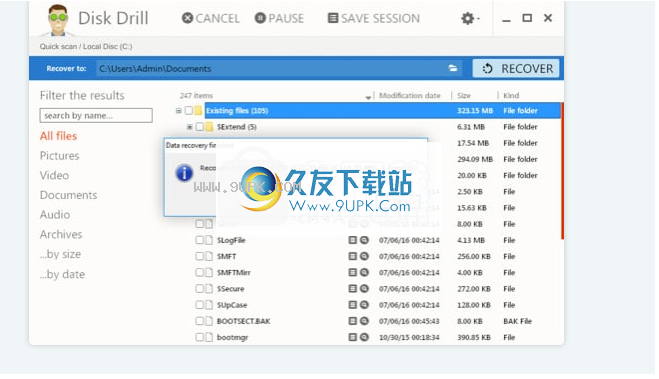
Task: Select the $Secure checkbox
Action: (x=200, y=289)
